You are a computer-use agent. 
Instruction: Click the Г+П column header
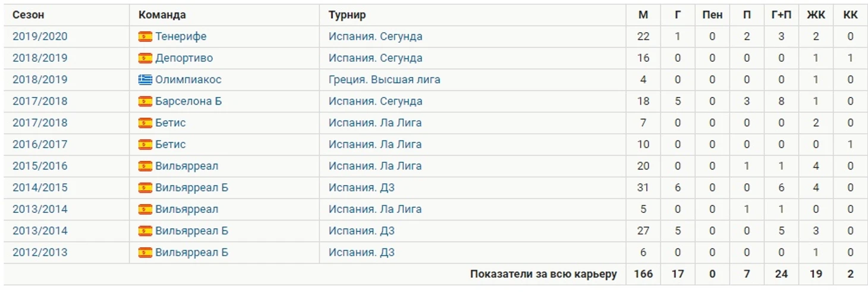[x=781, y=15]
